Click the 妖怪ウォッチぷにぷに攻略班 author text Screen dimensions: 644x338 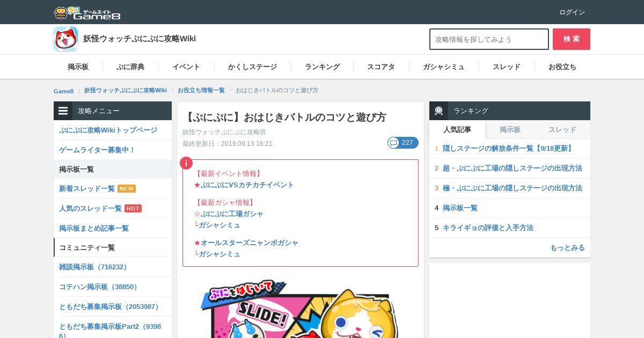click(x=224, y=132)
